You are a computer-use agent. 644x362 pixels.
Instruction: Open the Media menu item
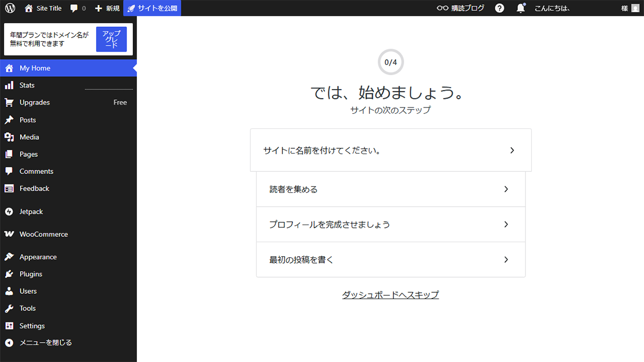coord(68,137)
